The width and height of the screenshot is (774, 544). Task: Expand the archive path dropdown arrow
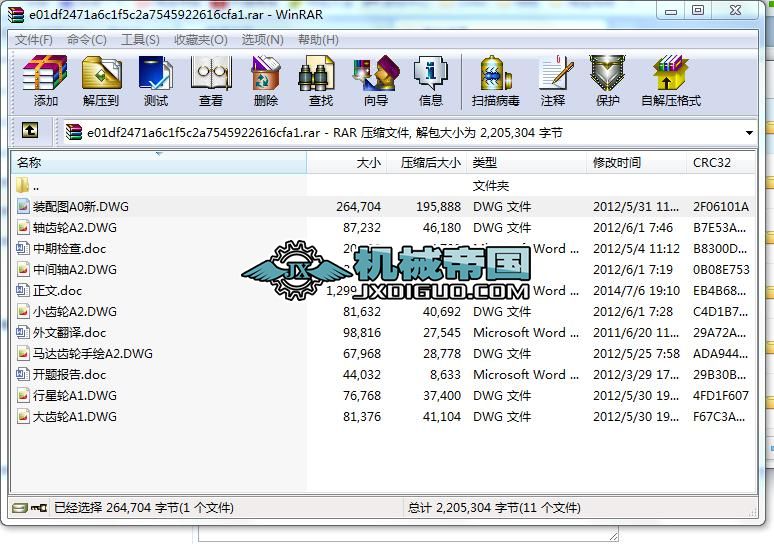(x=749, y=133)
